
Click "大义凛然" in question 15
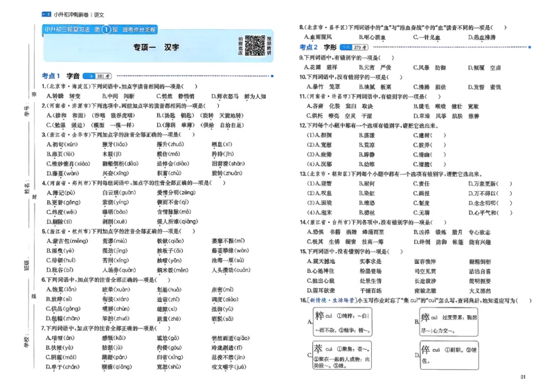point(480,291)
